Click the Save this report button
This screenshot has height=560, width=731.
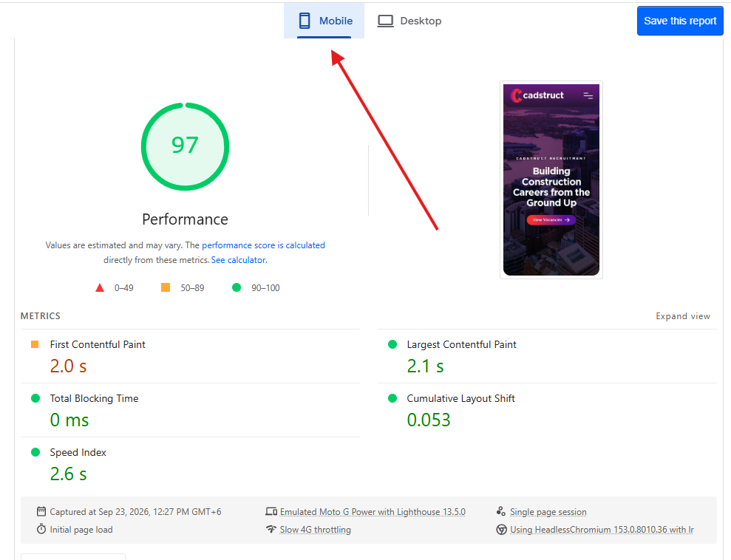tap(680, 21)
